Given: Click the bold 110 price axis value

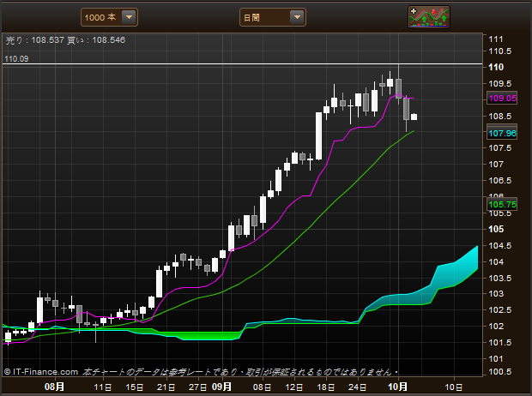Looking at the screenshot, I should point(496,67).
